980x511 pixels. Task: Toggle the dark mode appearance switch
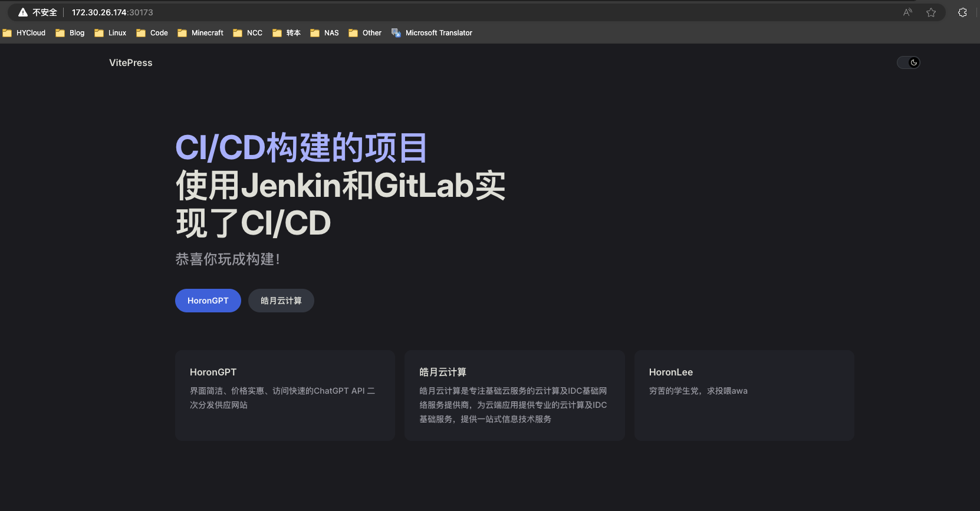tap(908, 62)
